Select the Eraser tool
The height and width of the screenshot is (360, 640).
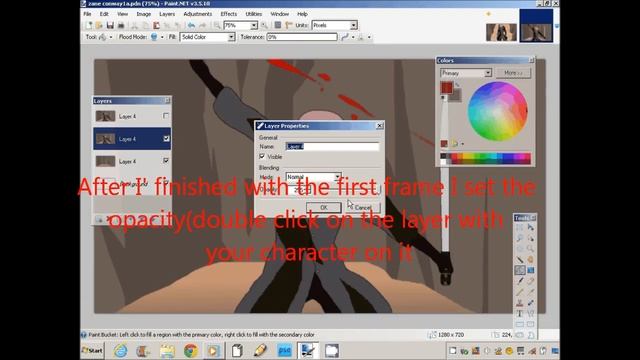531,281
